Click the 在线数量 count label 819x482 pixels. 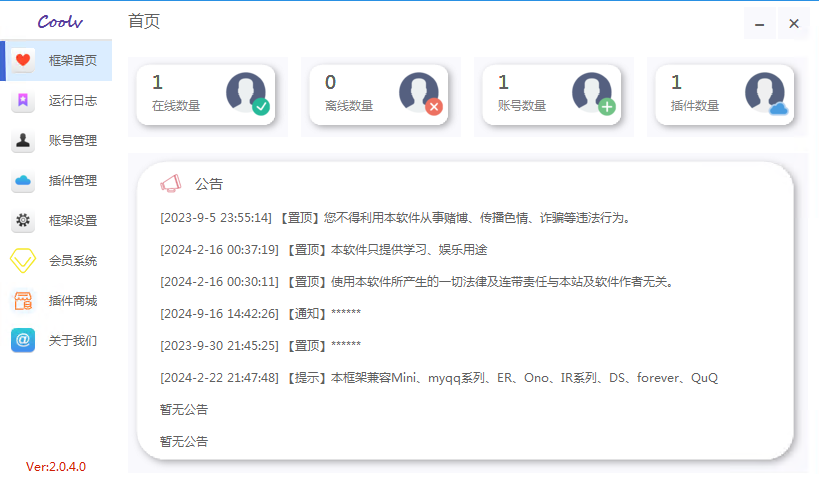pyautogui.click(x=176, y=106)
